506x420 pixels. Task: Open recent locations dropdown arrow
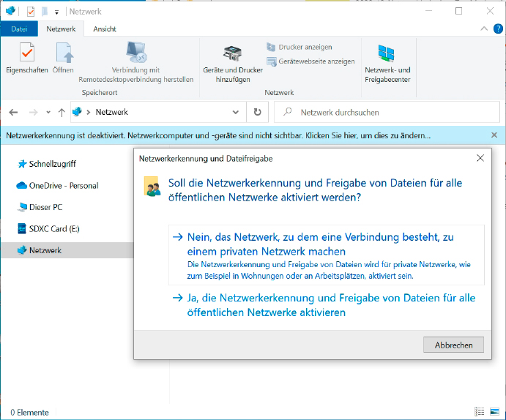click(48, 113)
